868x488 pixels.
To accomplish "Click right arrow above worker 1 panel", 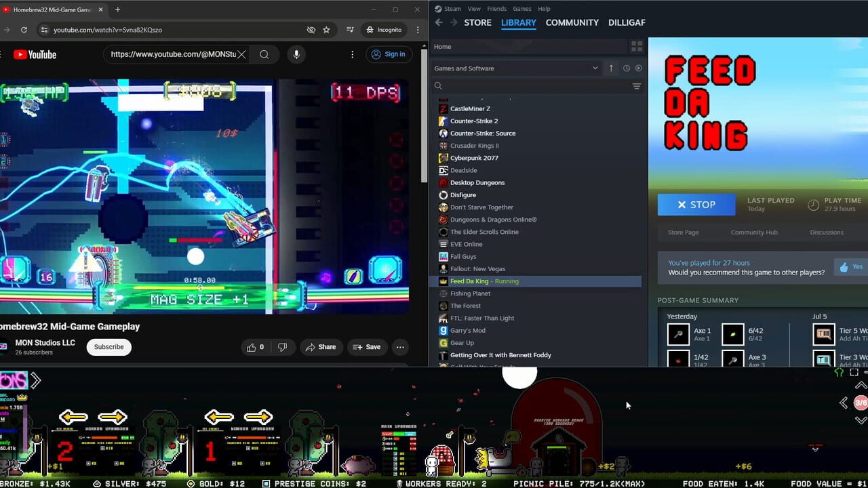I will click(x=258, y=417).
